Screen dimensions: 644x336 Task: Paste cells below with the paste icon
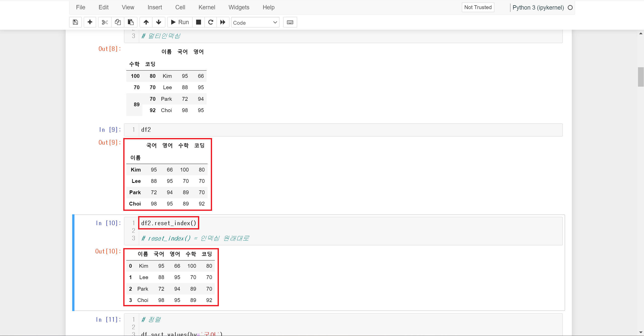point(131,22)
